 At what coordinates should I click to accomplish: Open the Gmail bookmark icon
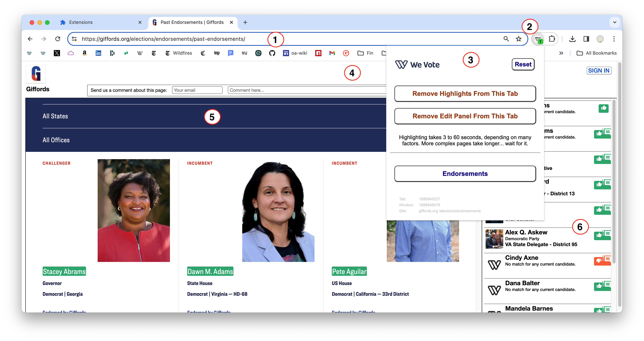(x=332, y=53)
